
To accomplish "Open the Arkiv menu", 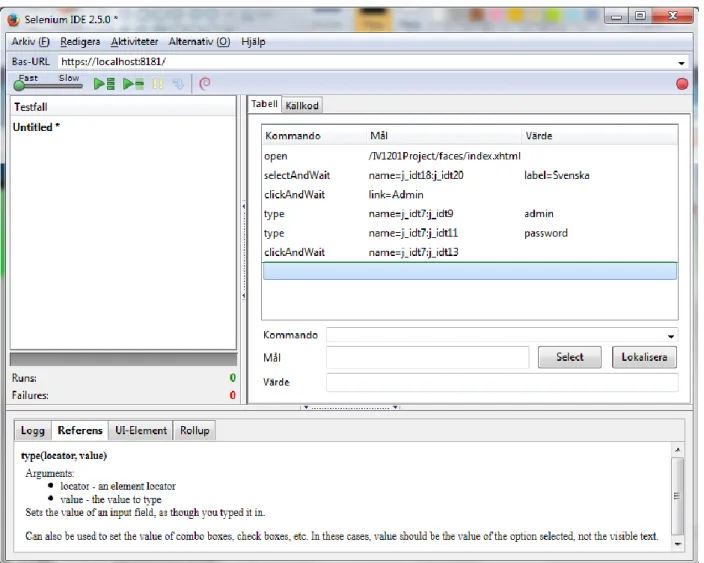I will coord(30,42).
